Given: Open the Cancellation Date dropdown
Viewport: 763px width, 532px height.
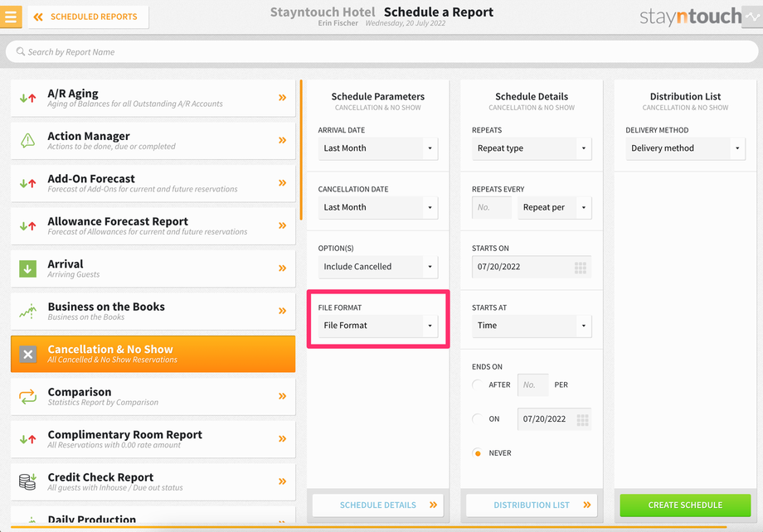Looking at the screenshot, I should 378,208.
